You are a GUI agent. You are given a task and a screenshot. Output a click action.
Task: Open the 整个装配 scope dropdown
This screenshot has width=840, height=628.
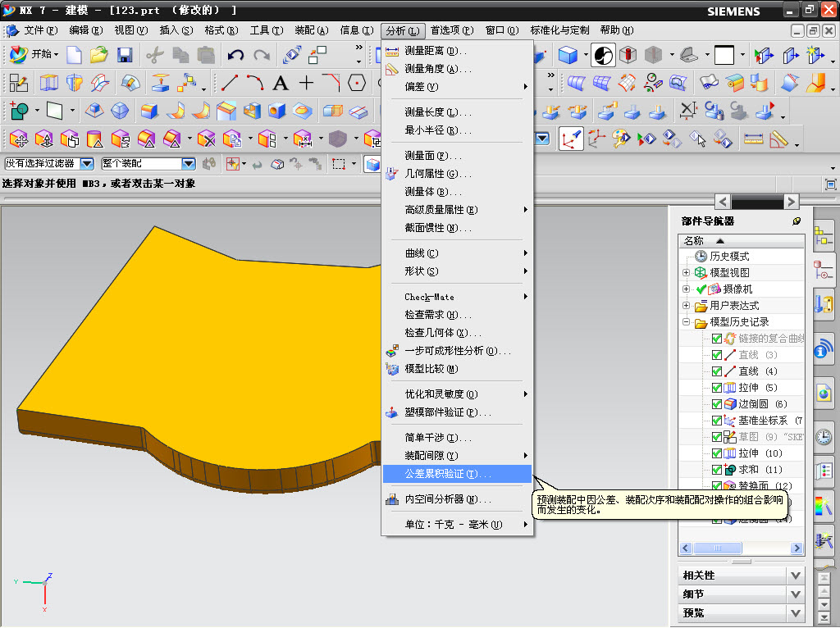189,163
